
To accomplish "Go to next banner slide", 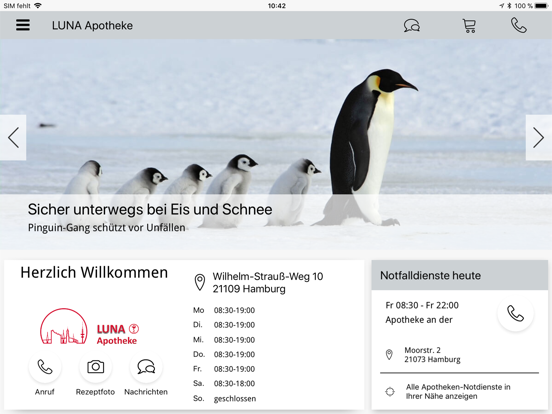I will point(539,137).
